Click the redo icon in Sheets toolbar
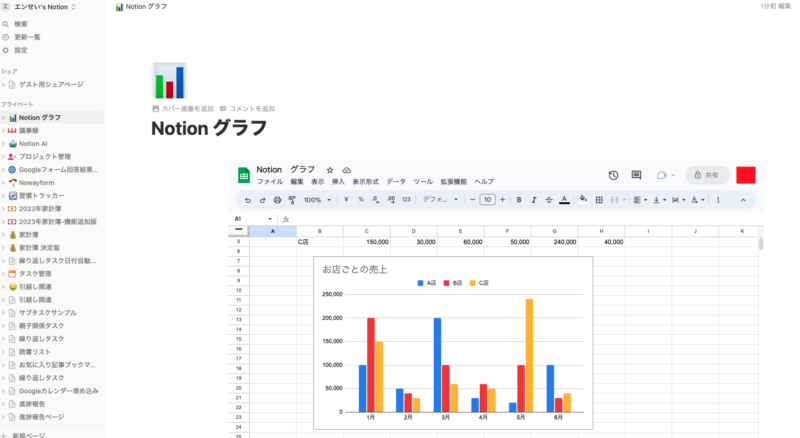800x438 pixels. (x=262, y=200)
